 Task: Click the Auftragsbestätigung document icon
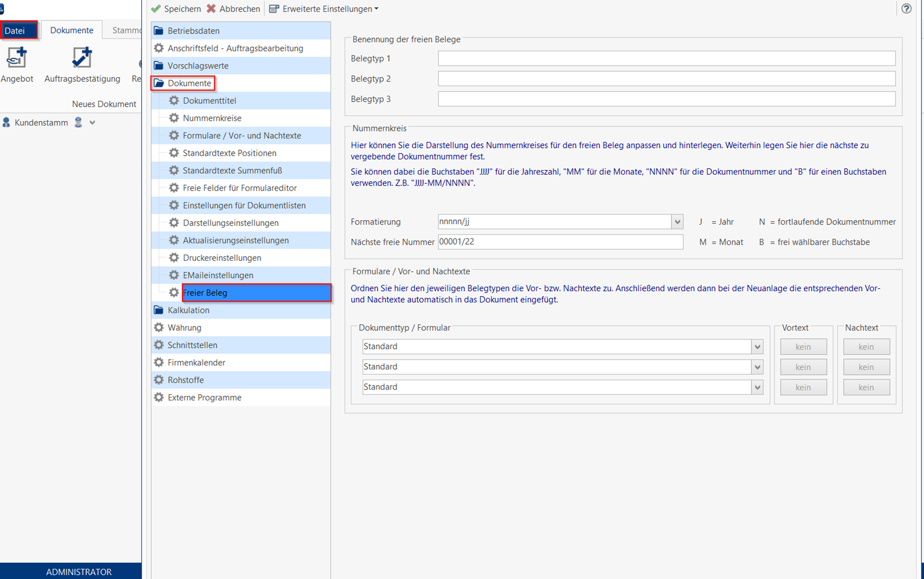point(82,58)
